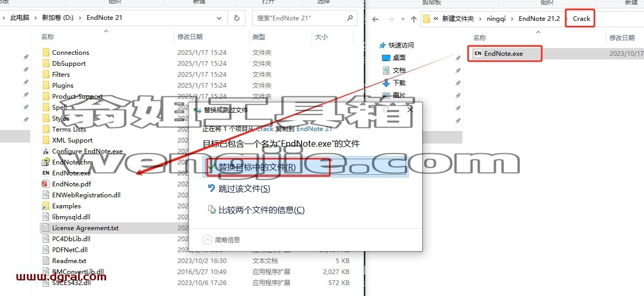Image resolution: width=644 pixels, height=296 pixels.
Task: Refresh the EndNote 21 folder view
Action: point(237,18)
